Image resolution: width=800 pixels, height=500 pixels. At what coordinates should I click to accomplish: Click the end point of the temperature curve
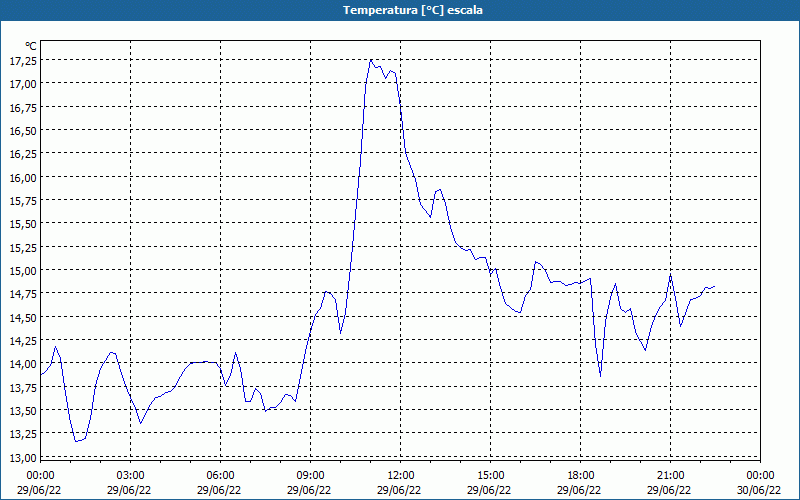pos(714,287)
